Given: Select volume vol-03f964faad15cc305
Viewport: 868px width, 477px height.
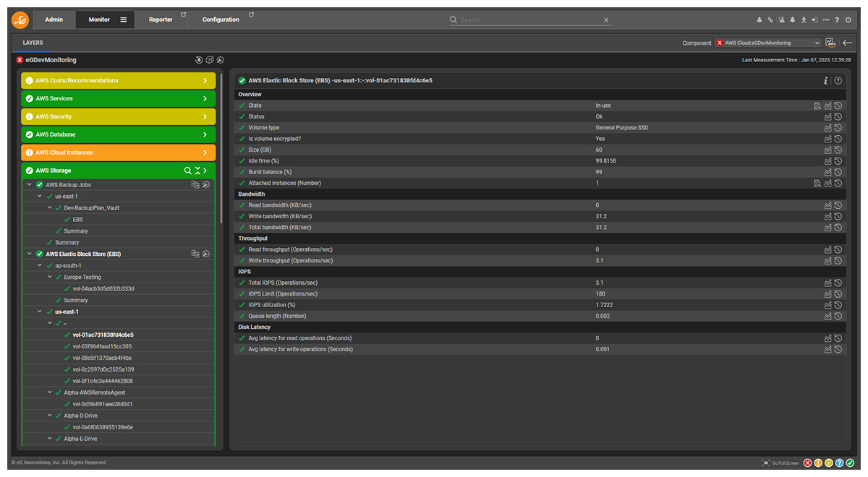Looking at the screenshot, I should coord(102,346).
